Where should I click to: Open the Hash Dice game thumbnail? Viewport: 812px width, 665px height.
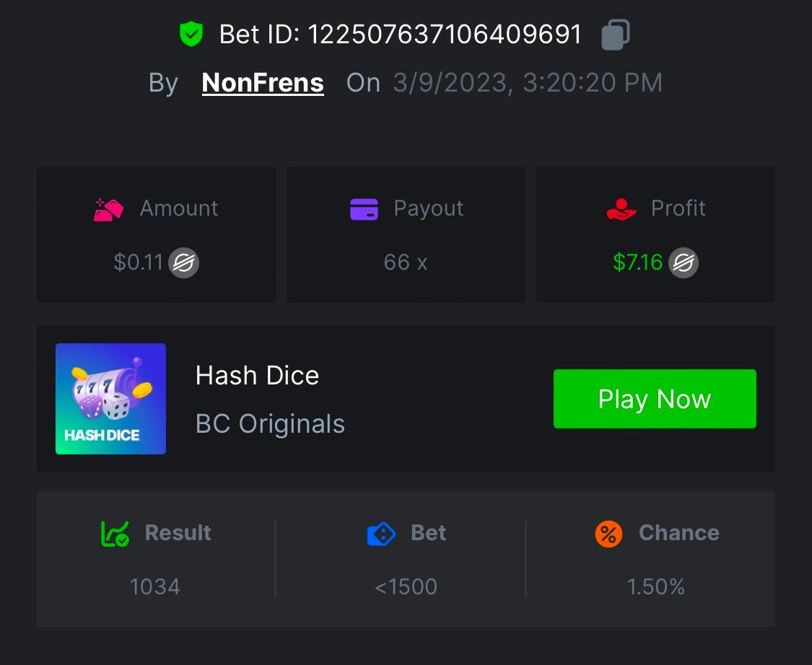point(111,399)
